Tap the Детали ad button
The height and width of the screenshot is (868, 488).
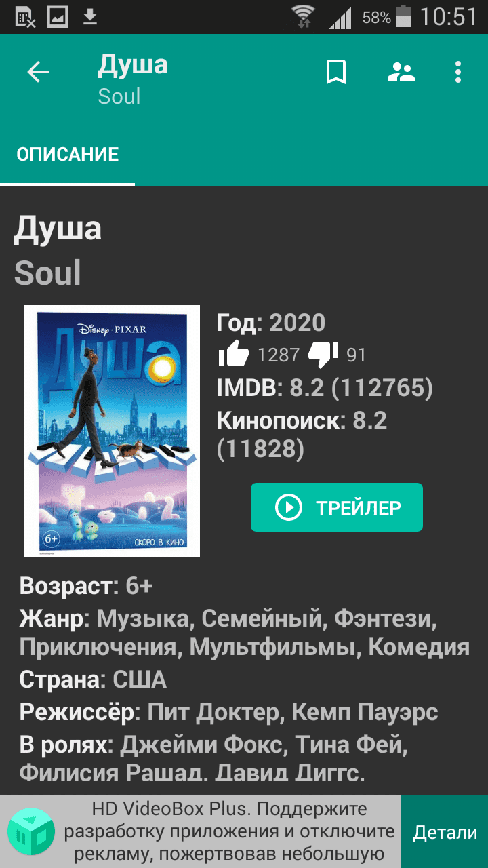point(445,832)
